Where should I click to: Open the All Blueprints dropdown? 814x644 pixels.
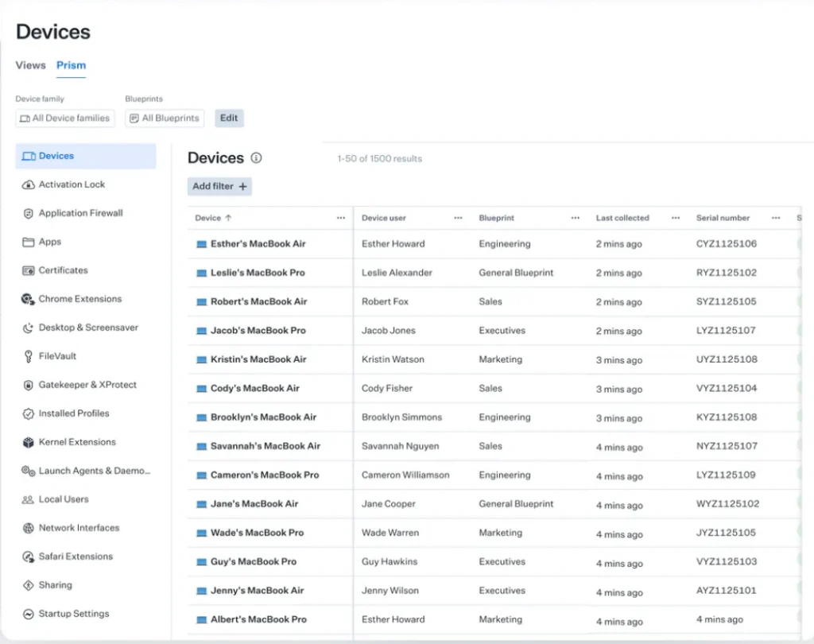pyautogui.click(x=165, y=118)
